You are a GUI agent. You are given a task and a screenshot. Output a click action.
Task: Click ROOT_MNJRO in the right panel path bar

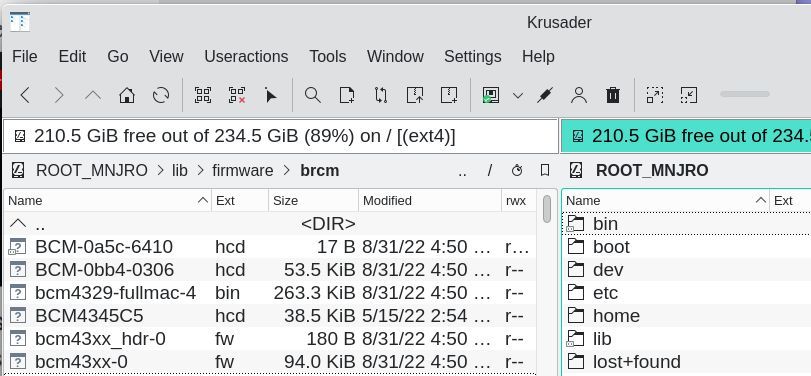(652, 170)
